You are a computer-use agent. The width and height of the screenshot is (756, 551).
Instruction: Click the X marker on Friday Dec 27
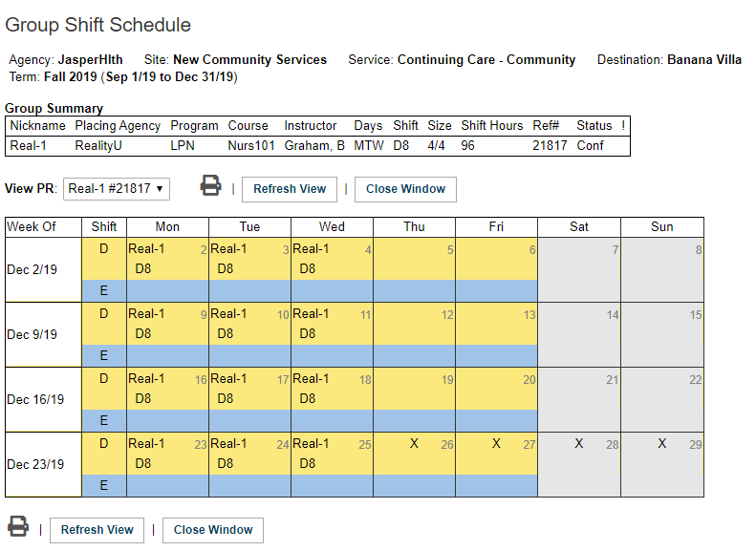point(496,444)
